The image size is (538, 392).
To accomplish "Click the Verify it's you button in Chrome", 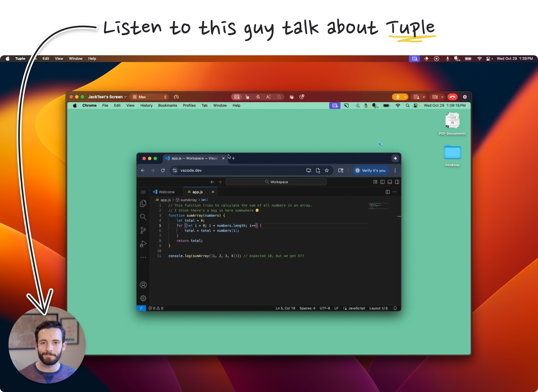I will [x=370, y=170].
